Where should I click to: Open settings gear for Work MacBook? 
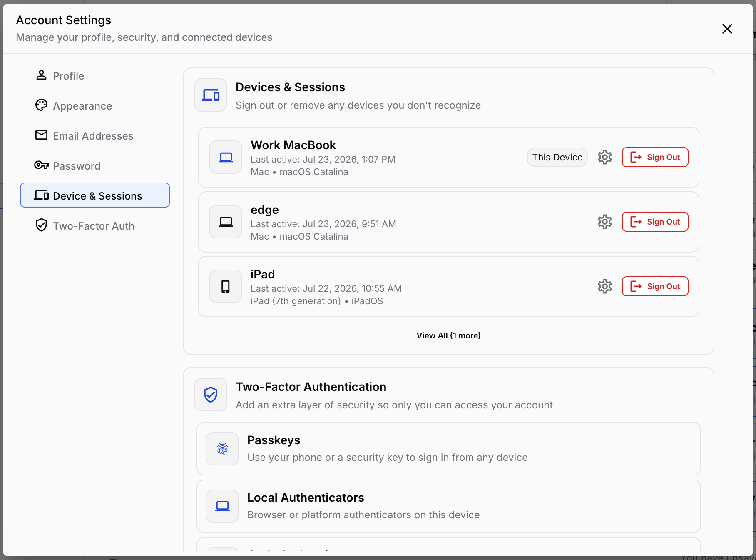(604, 157)
